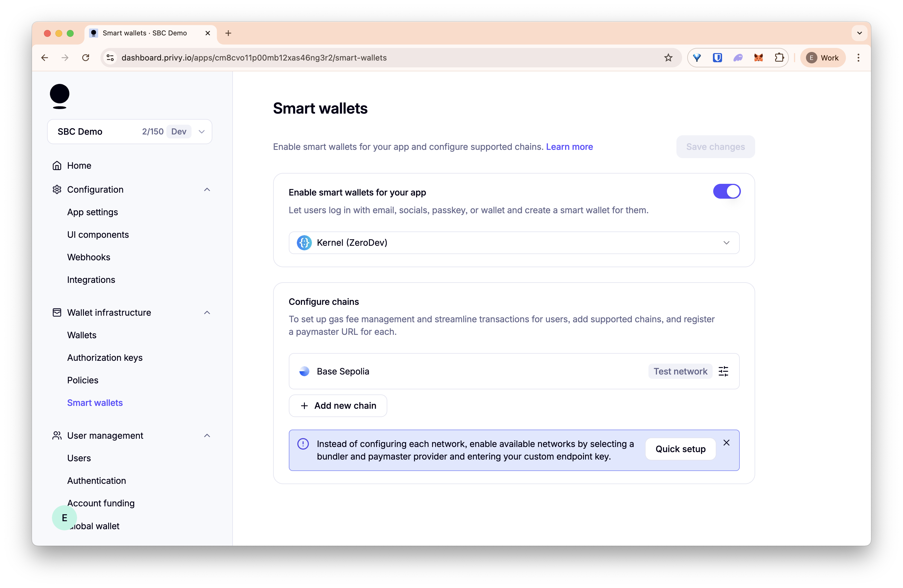Click the E user avatar bubble

click(64, 517)
